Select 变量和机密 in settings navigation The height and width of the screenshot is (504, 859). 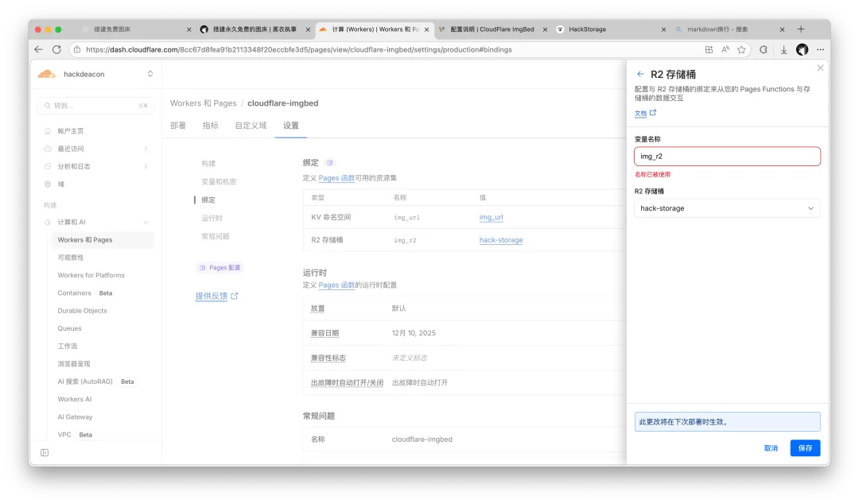pyautogui.click(x=219, y=181)
